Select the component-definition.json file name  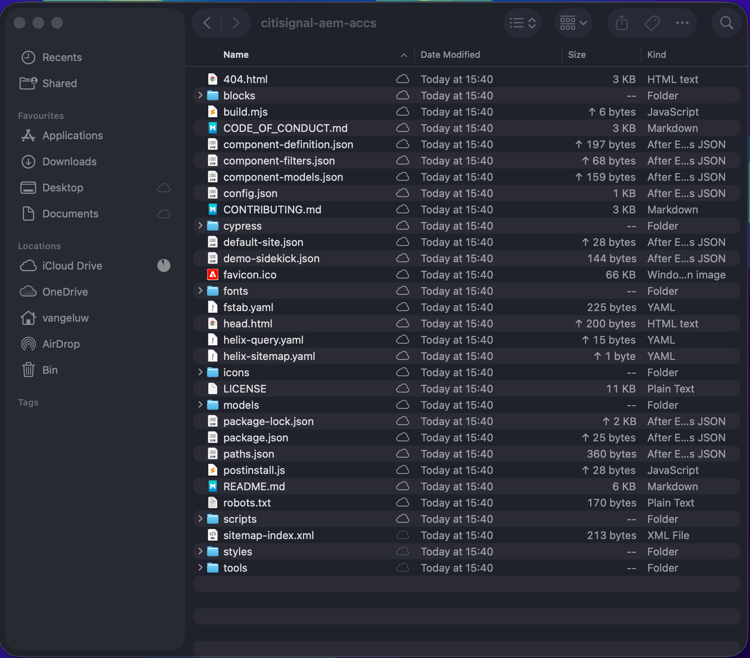coord(288,144)
